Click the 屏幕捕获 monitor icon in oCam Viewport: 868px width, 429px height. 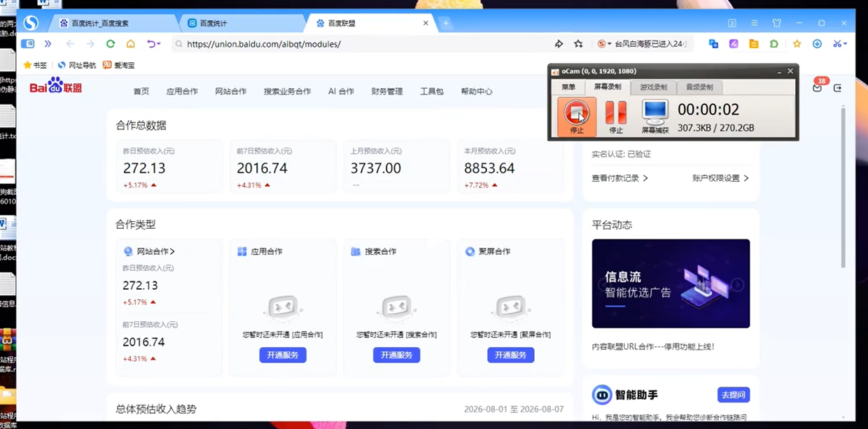click(x=655, y=116)
